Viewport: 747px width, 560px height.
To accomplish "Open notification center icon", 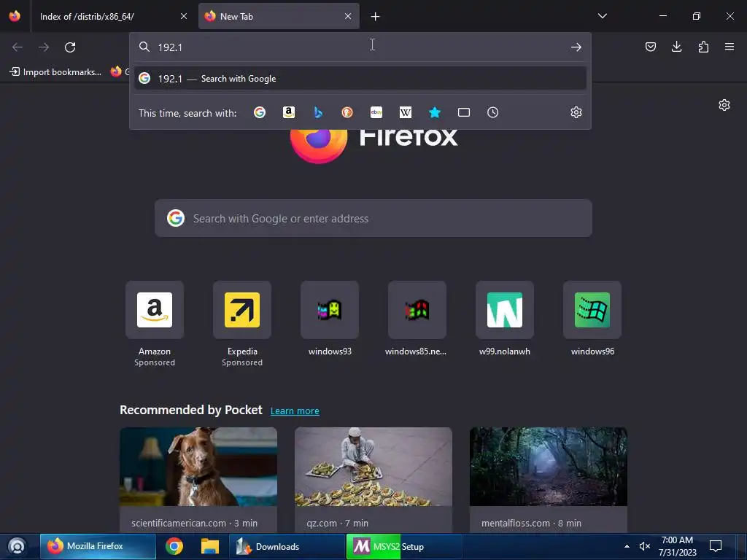I will point(716,547).
